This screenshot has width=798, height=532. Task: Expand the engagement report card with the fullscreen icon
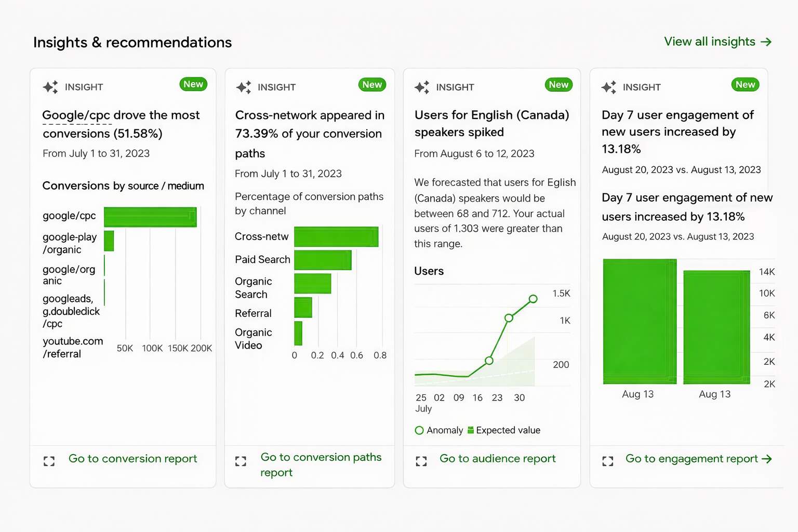(x=607, y=461)
